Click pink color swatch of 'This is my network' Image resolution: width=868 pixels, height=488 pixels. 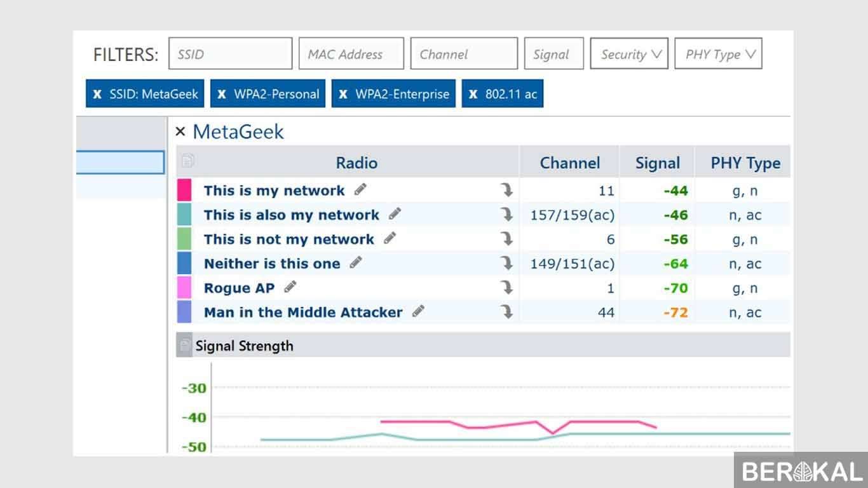tap(184, 190)
